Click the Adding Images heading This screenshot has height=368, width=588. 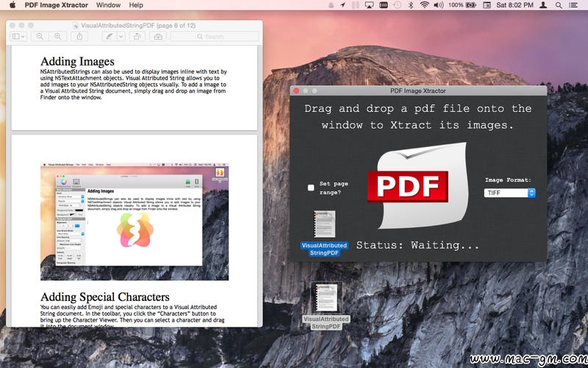point(77,62)
